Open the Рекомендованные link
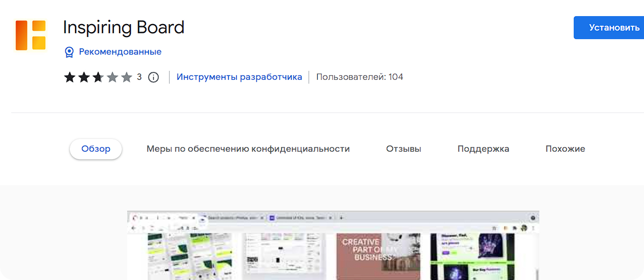The image size is (644, 280). point(120,52)
